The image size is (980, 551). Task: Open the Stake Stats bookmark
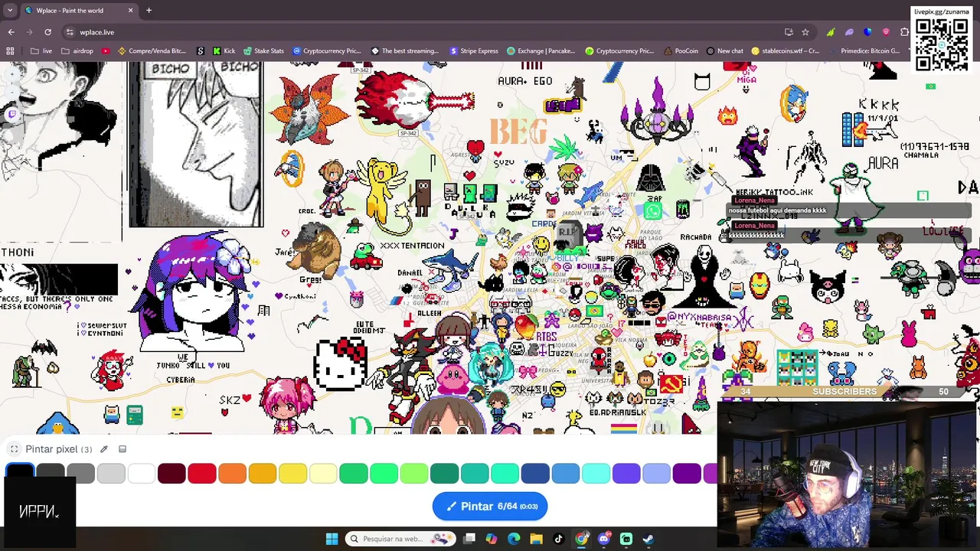263,51
